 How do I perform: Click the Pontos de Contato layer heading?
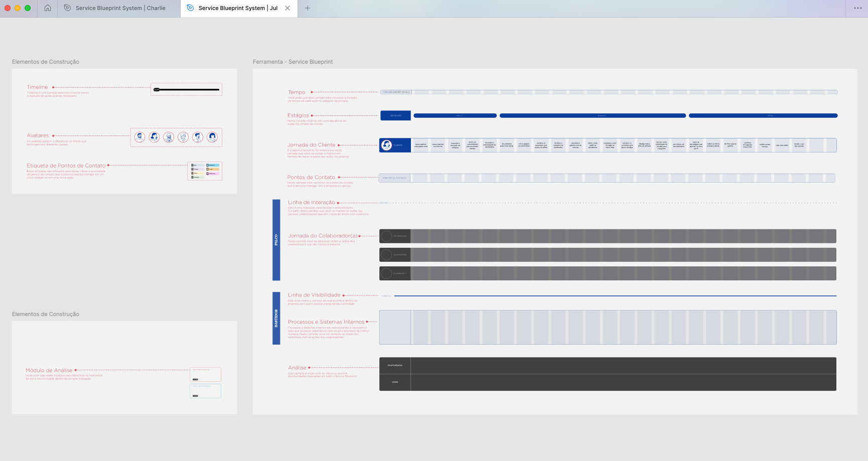[311, 177]
